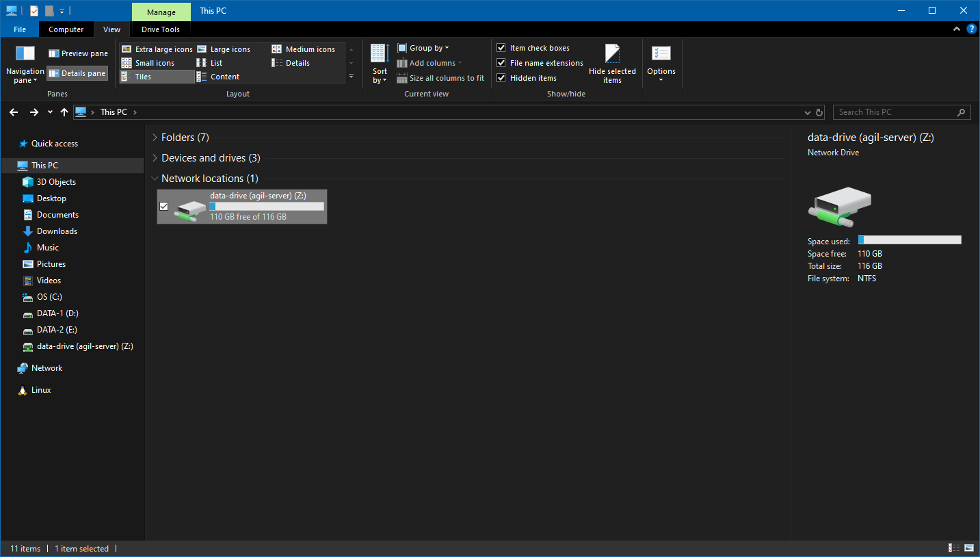Open Downloads in the navigation tree
Screen dimensions: 980x557
[57, 231]
